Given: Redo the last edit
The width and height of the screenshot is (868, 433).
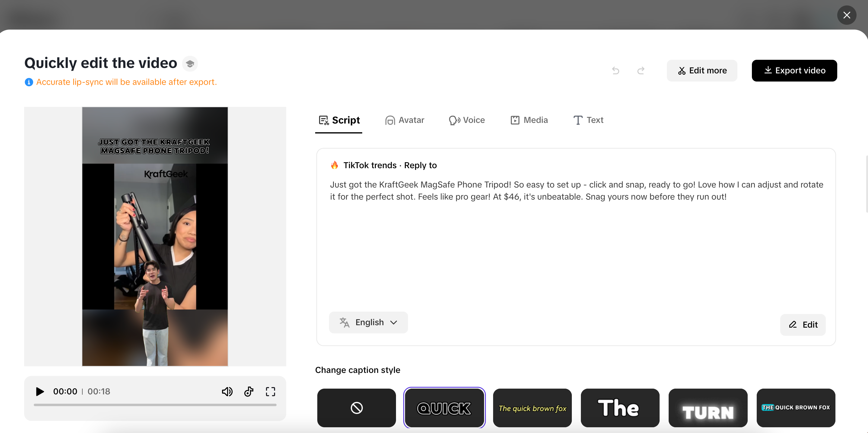Looking at the screenshot, I should click(641, 70).
